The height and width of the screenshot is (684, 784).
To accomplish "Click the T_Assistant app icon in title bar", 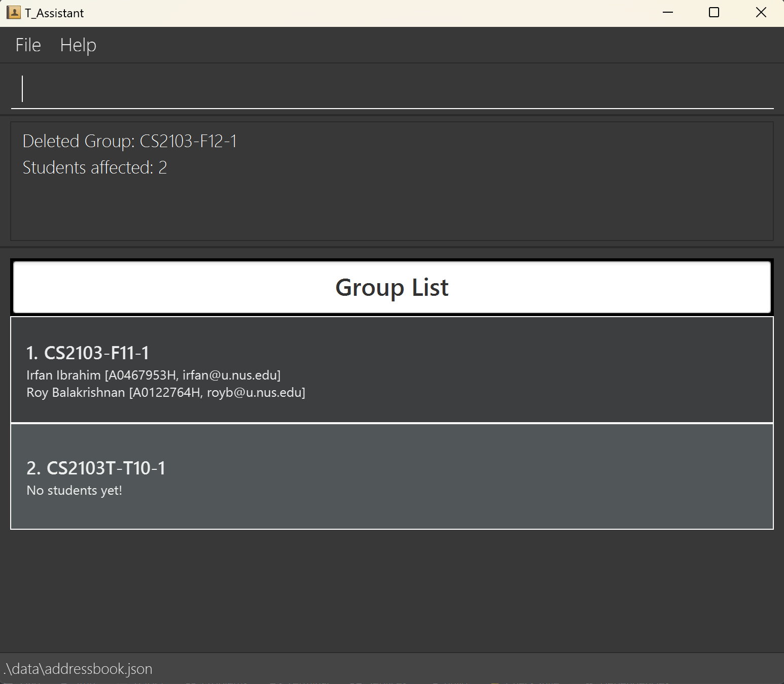I will (14, 13).
